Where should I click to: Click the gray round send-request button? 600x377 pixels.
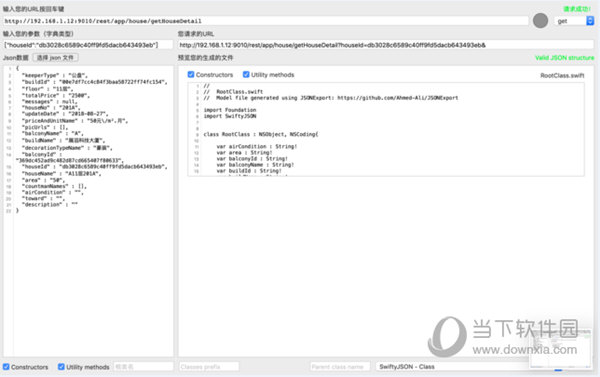(540, 21)
